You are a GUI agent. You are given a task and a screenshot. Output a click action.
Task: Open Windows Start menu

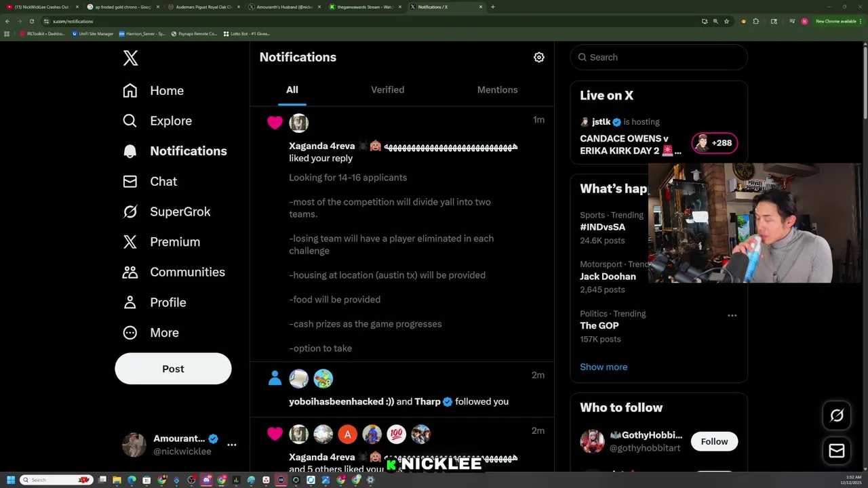(x=11, y=480)
